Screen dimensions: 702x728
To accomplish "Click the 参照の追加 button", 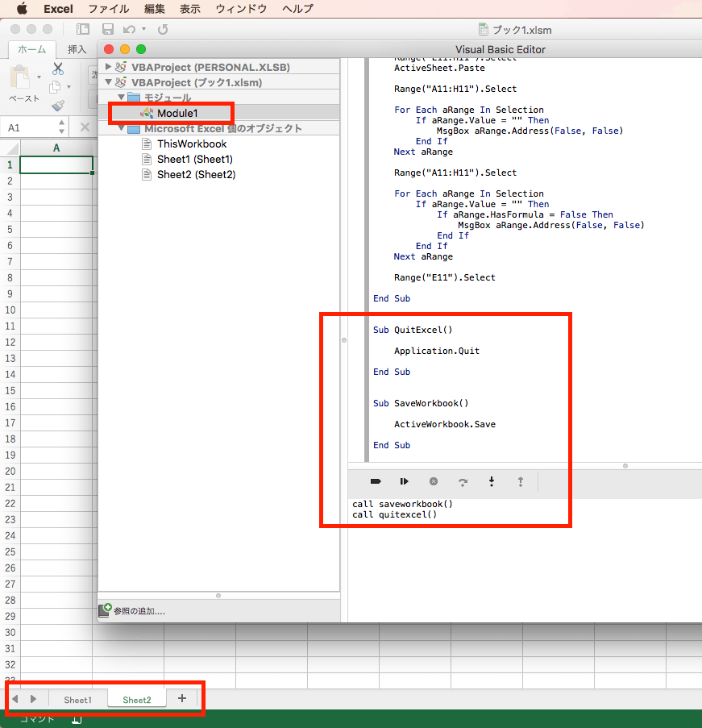I will click(x=132, y=610).
